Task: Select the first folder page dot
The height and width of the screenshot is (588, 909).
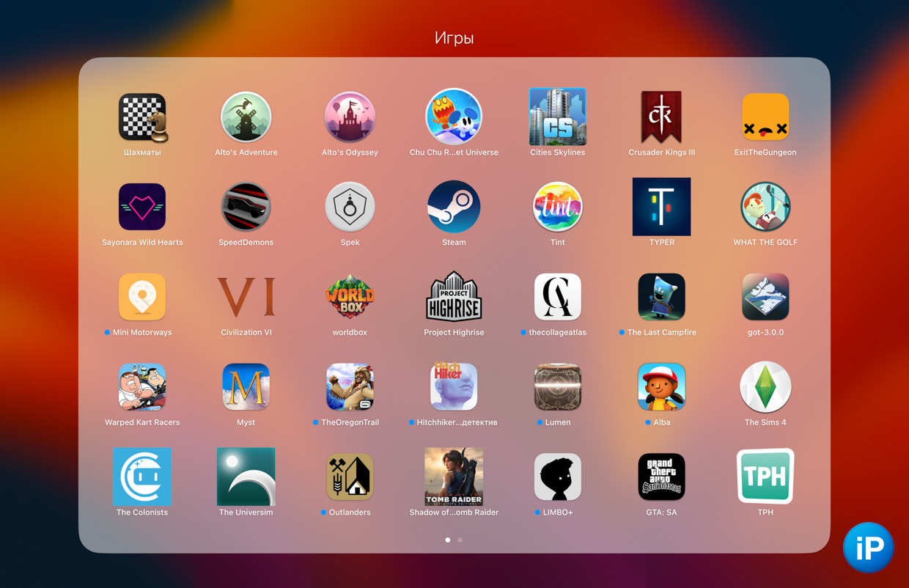Action: click(448, 540)
